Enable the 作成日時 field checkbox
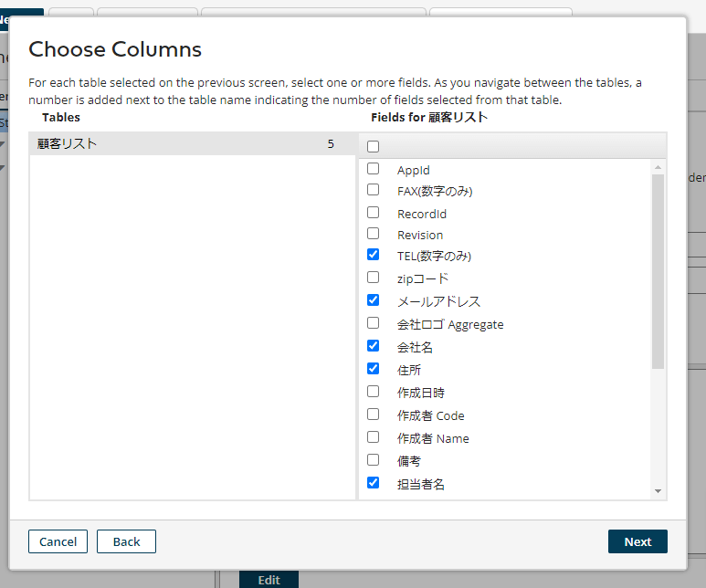 pos(373,391)
